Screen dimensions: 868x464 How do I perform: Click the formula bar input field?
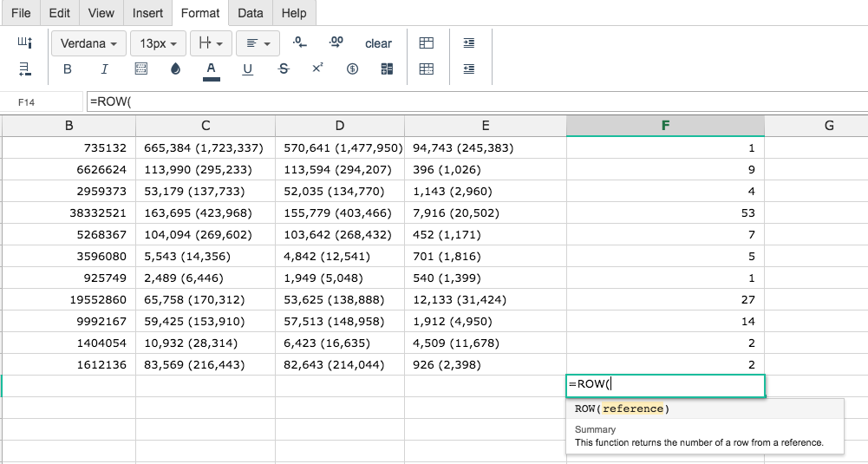pyautogui.click(x=476, y=101)
